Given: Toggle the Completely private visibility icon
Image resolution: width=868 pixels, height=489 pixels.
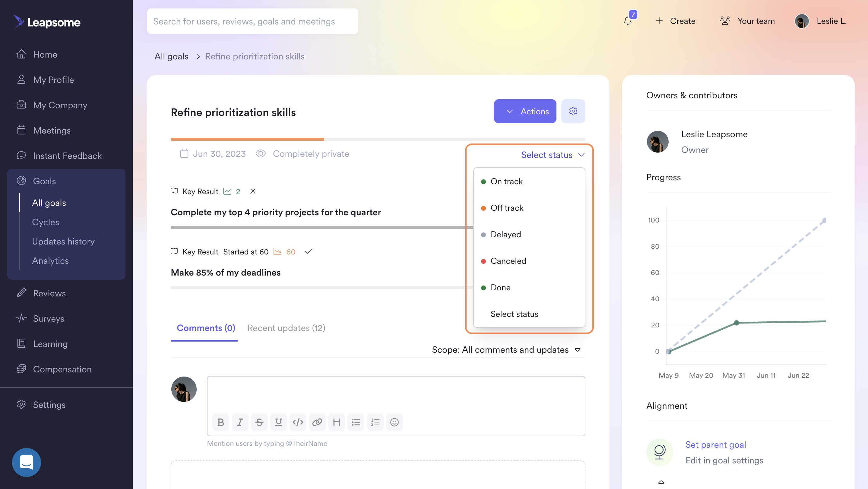Looking at the screenshot, I should tap(261, 153).
